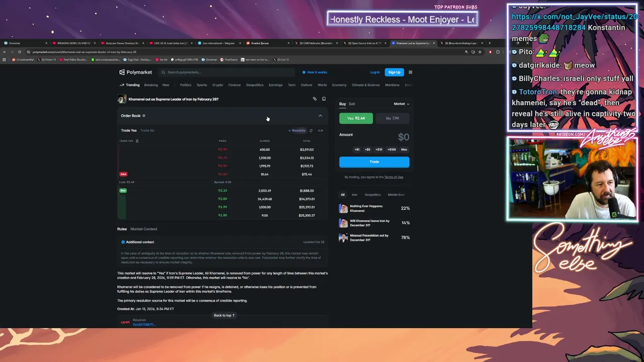Add $1 to amount
The width and height of the screenshot is (644, 362).
pyautogui.click(x=357, y=149)
